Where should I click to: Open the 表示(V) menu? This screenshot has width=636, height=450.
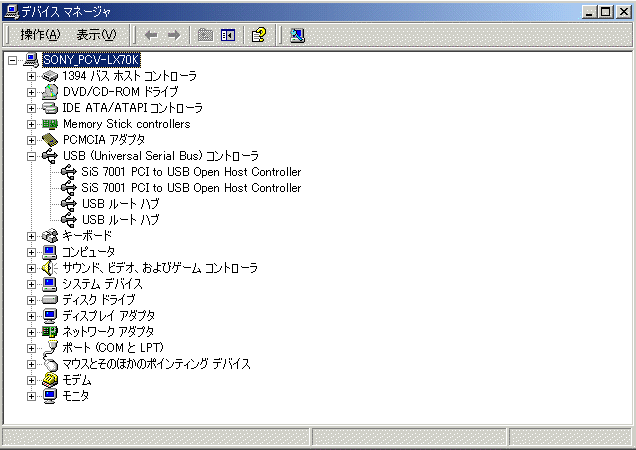[x=97, y=35]
